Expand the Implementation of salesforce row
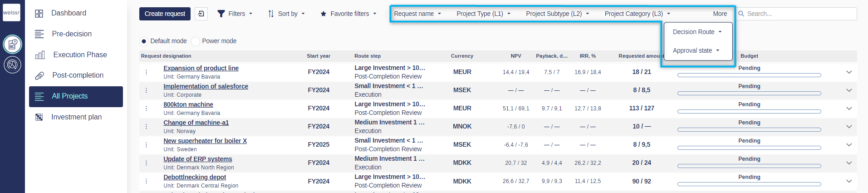This screenshot has height=193, width=868. (x=849, y=90)
